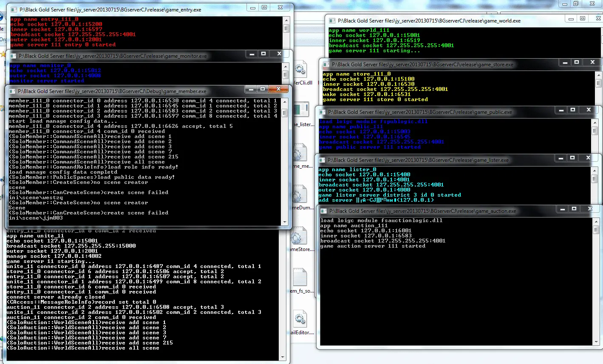
Task: Click game_world.exe console title icon
Action: coord(332,20)
